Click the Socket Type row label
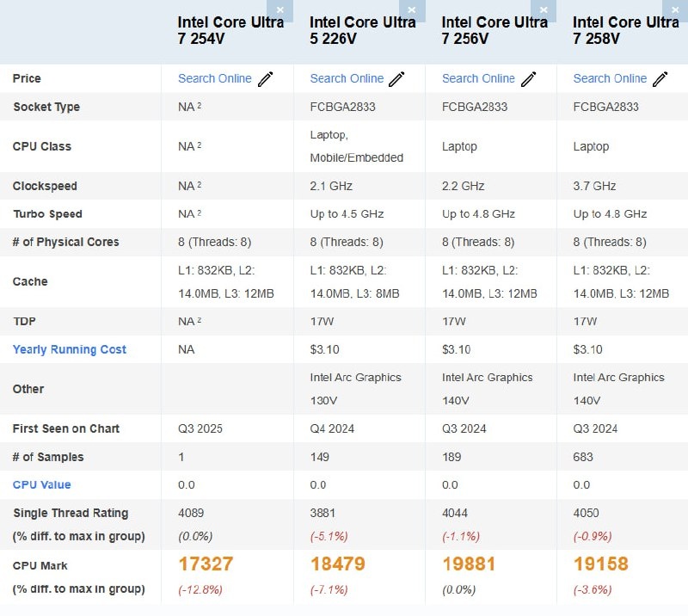Screen dimensions: 688x616 (x=46, y=108)
